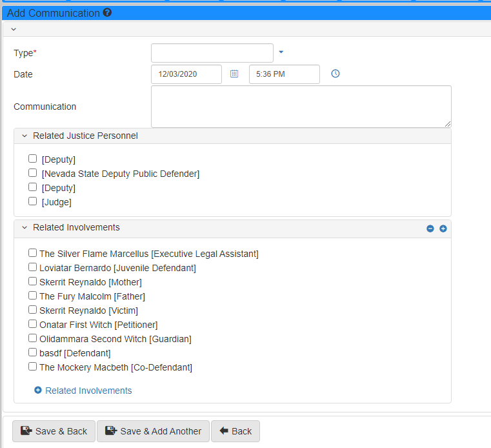Open the Type dropdown arrow
The image size is (491, 448).
pos(281,52)
